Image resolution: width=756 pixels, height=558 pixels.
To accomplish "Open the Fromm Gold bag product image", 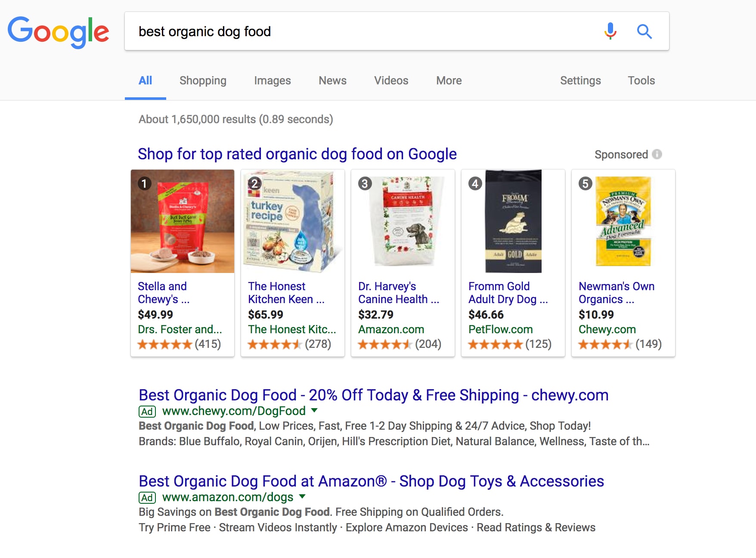I will click(x=513, y=221).
